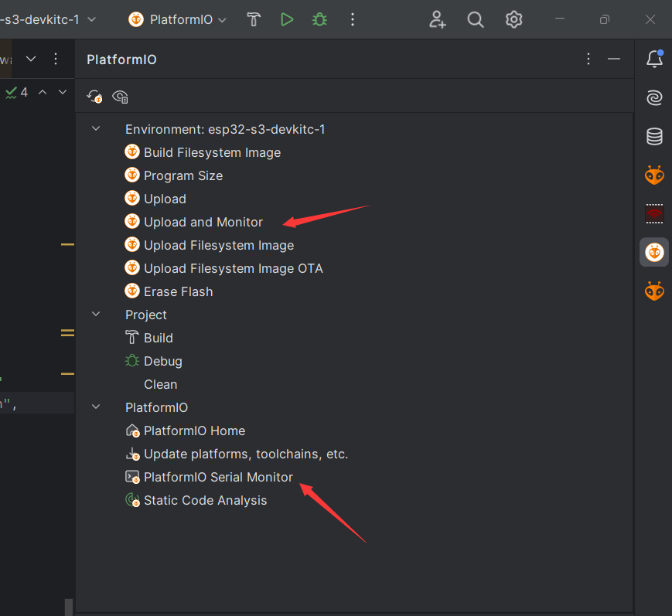Click the Reload PlatformIO project icon
672x616 pixels.
(94, 97)
